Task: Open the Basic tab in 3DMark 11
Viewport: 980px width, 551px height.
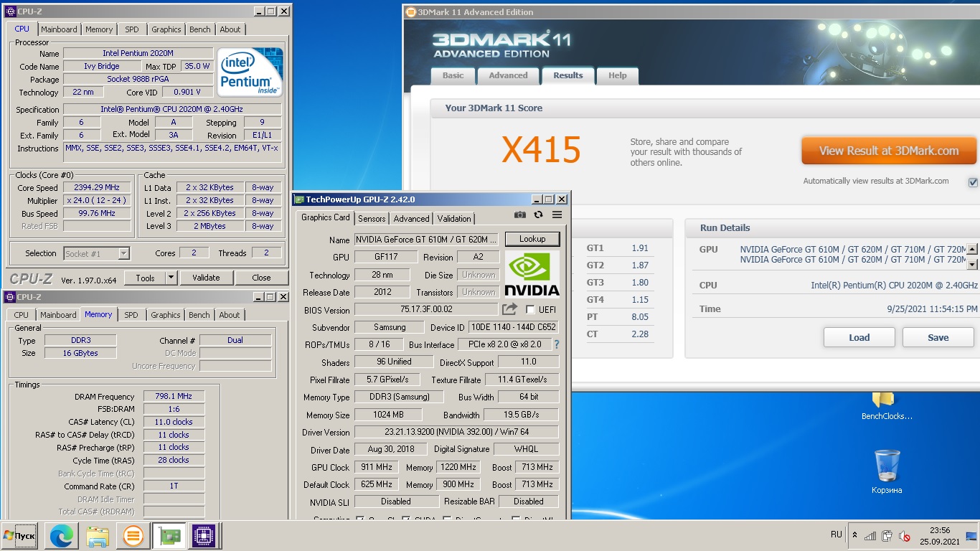Action: coord(453,75)
